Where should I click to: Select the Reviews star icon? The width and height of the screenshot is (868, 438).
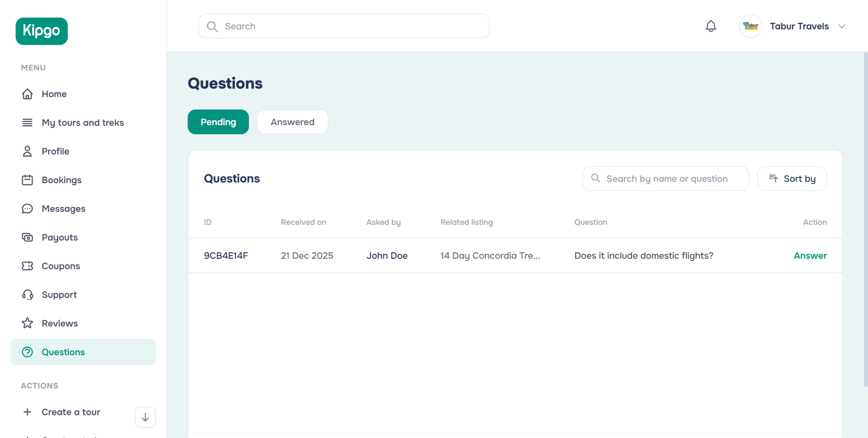[x=28, y=323]
